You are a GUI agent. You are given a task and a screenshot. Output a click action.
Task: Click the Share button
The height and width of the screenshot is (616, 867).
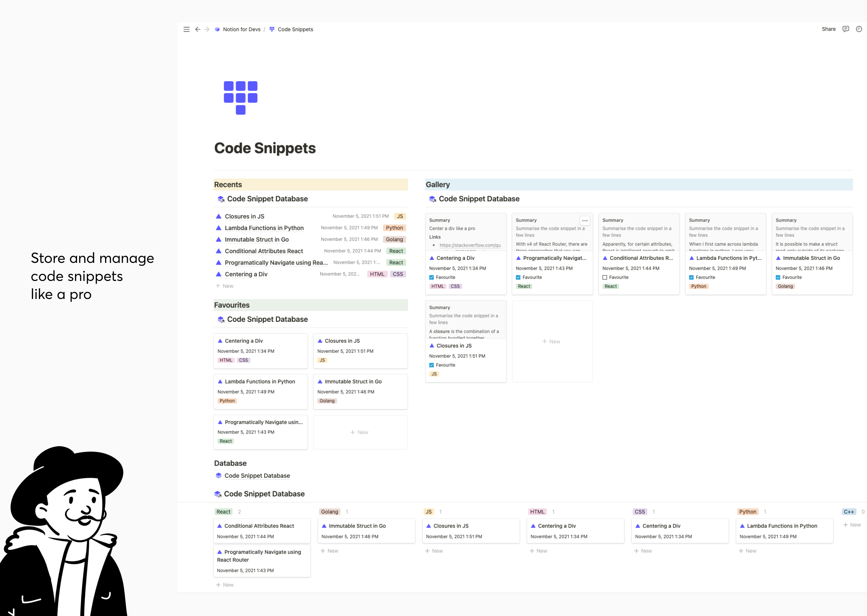829,29
